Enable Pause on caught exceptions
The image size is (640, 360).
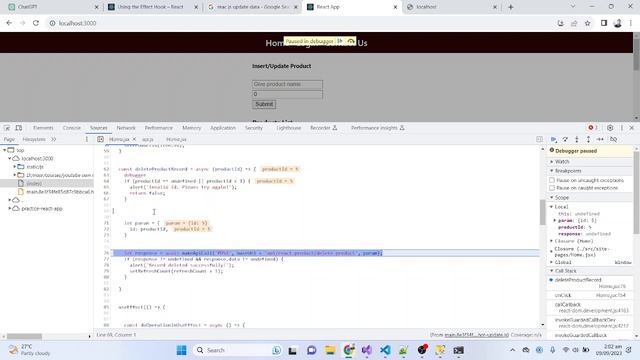(x=552, y=188)
